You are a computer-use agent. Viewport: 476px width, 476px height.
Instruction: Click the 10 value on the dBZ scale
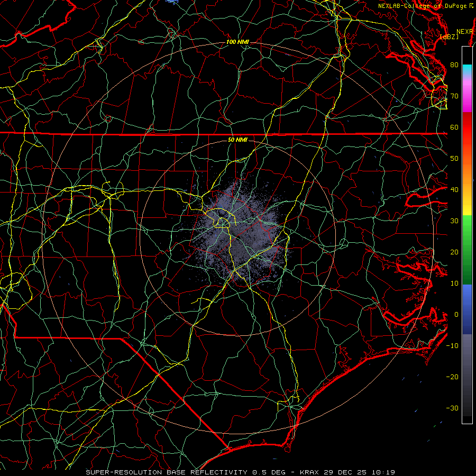click(x=454, y=283)
